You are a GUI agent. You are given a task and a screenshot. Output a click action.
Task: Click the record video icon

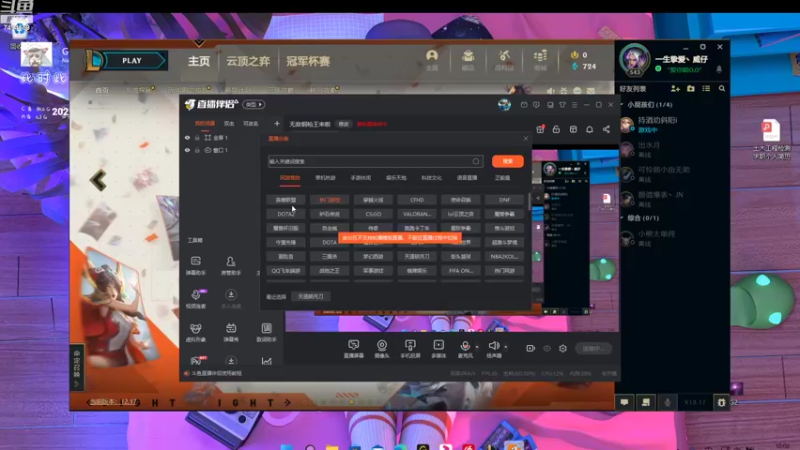pyautogui.click(x=531, y=348)
